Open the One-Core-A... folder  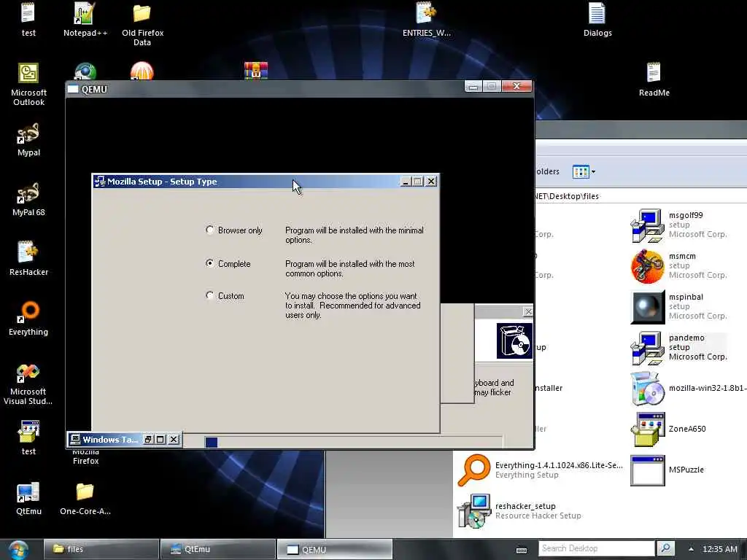coord(85,498)
